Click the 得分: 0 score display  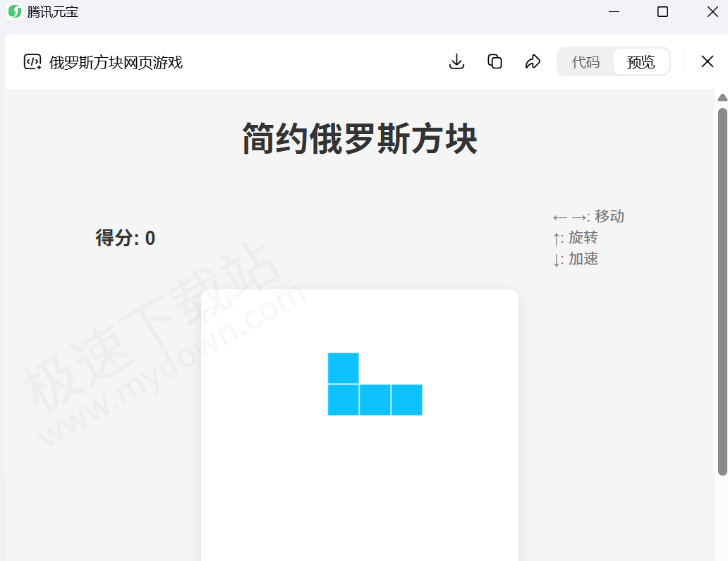[124, 238]
